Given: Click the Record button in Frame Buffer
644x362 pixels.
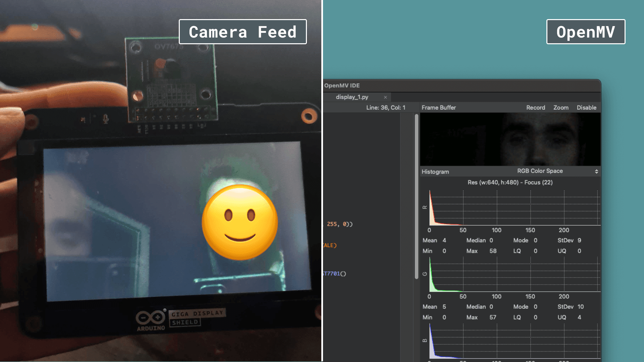Looking at the screenshot, I should tap(535, 108).
